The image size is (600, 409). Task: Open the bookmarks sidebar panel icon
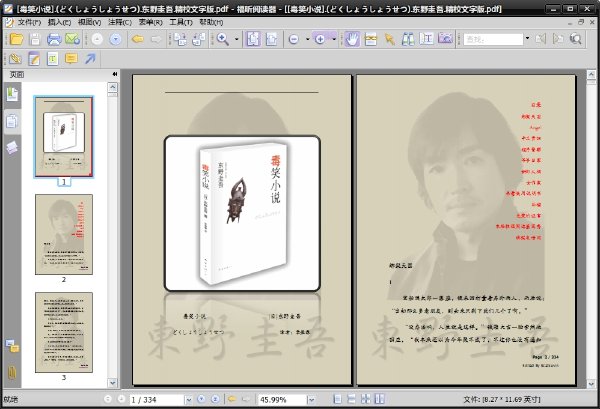point(12,94)
